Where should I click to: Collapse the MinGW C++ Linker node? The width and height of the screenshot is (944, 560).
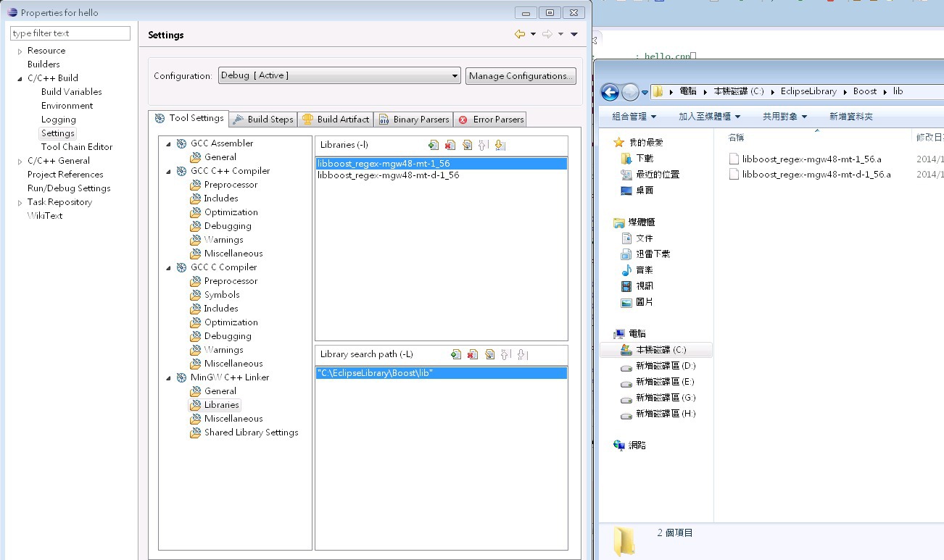[169, 377]
